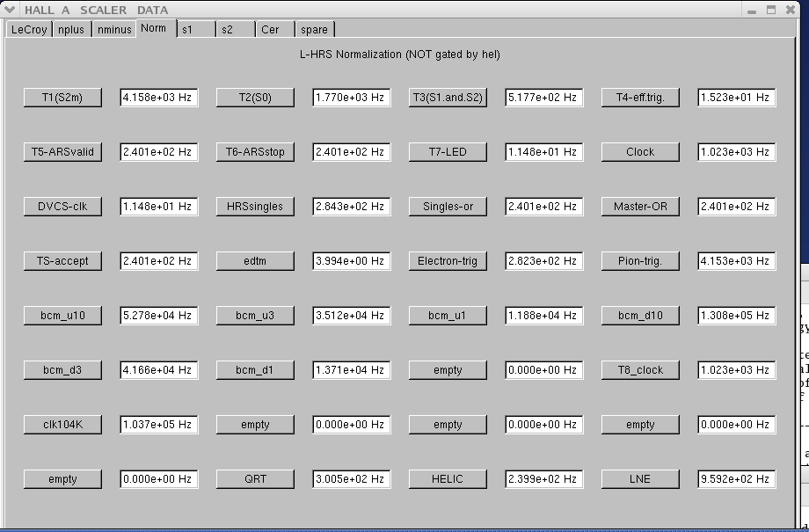Click the Electron-trig rate field 2.823e+02 Hz

click(544, 261)
